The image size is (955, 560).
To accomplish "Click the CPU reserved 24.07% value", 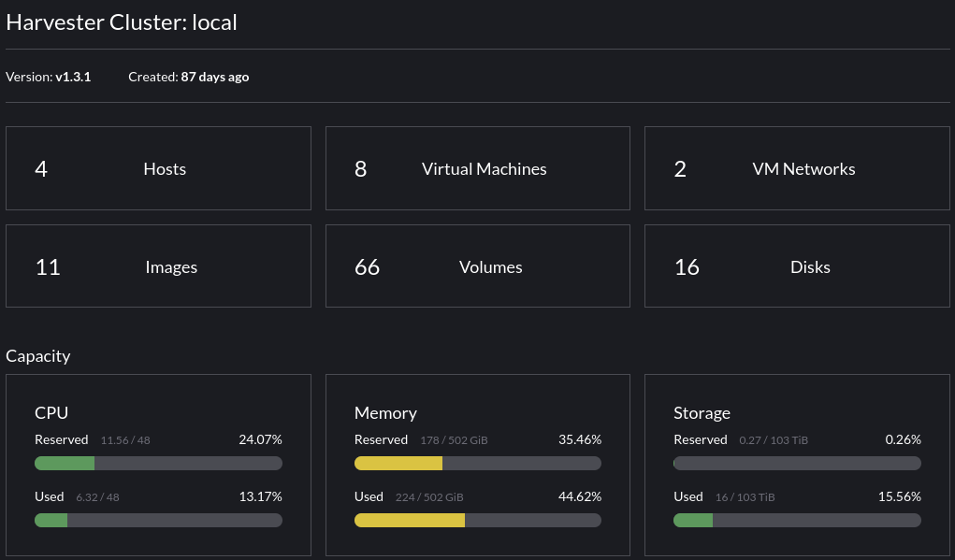I will (260, 439).
